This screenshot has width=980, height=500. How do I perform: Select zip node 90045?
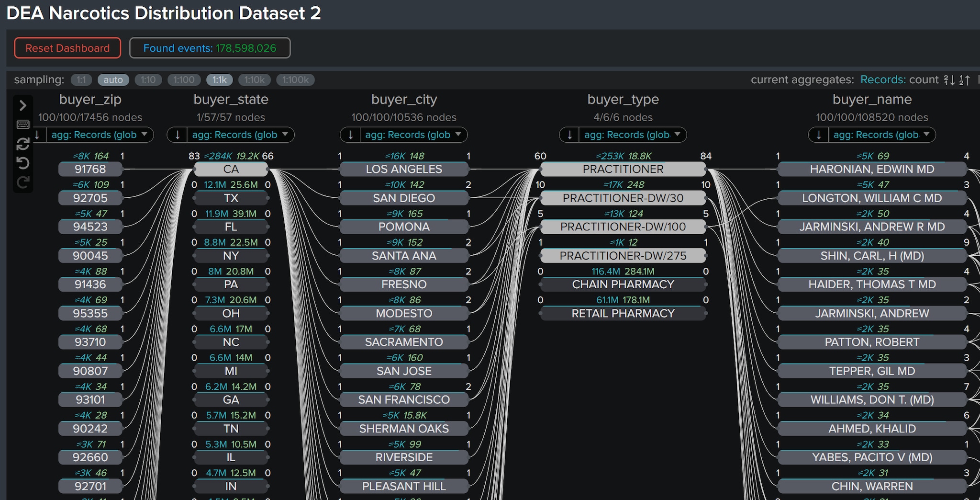click(90, 256)
